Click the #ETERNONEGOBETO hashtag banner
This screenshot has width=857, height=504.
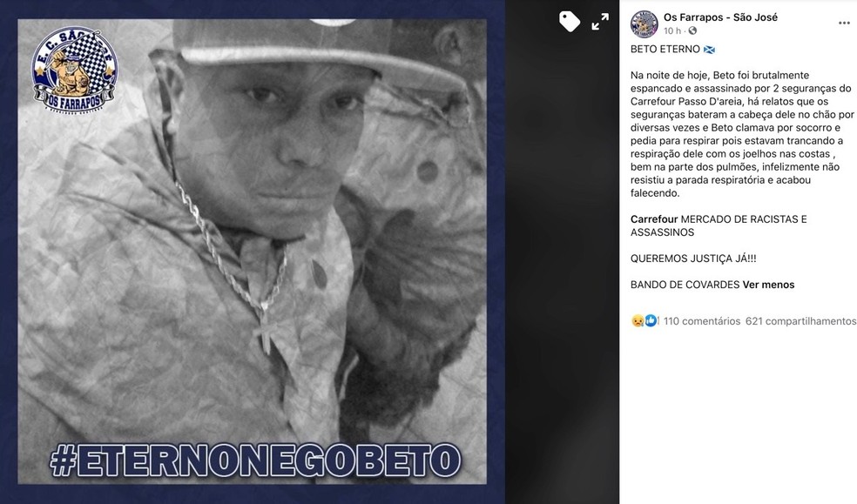click(x=256, y=460)
